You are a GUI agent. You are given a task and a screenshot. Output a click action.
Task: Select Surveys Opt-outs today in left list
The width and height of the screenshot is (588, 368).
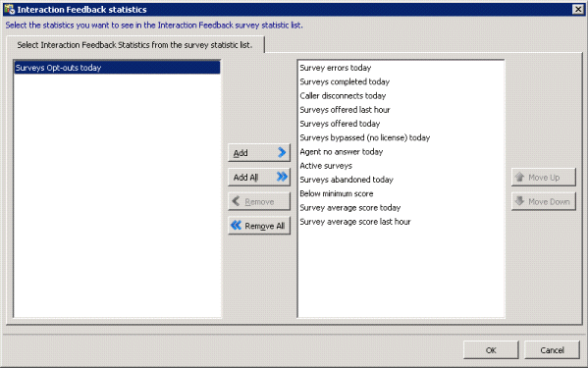(x=117, y=68)
